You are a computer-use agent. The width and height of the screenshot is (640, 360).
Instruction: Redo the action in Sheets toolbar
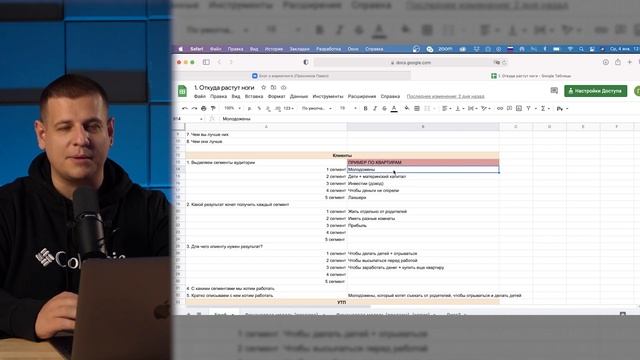coord(194,109)
